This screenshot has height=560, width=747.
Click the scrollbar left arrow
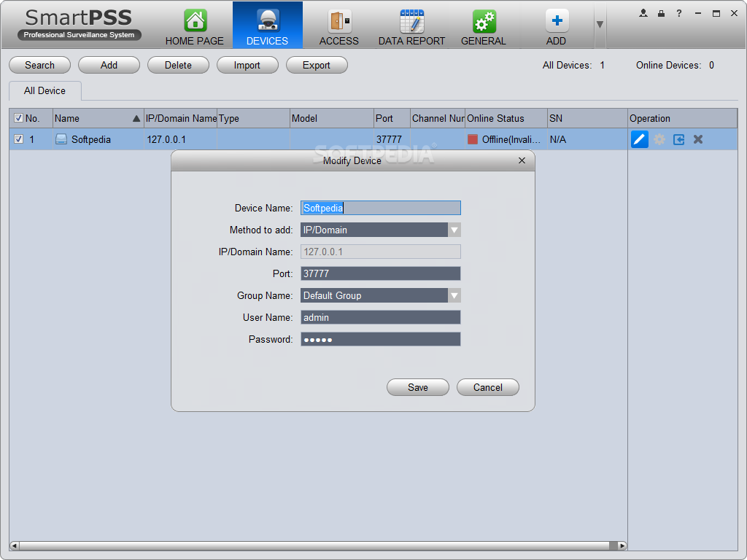(14, 545)
